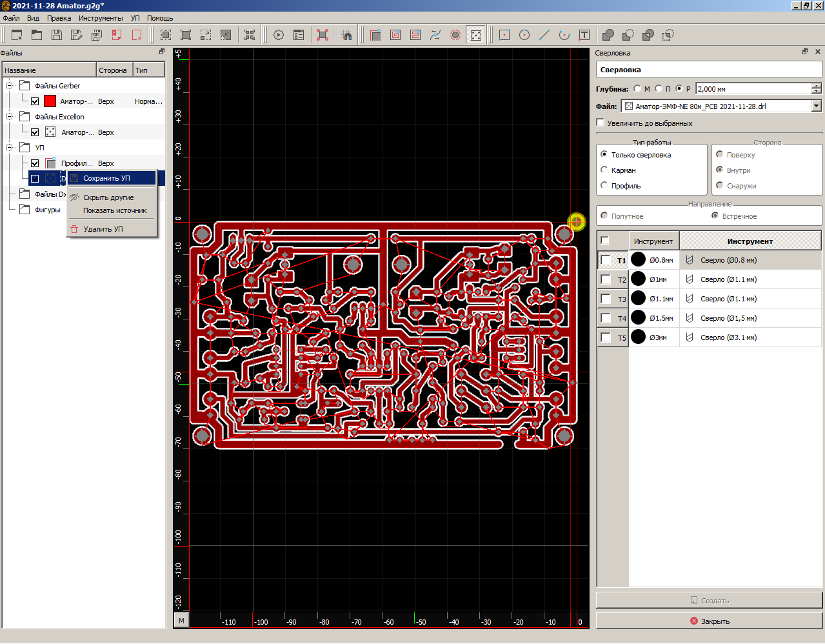This screenshot has width=825, height=644.
Task: Click the Закрыть button
Action: click(x=709, y=621)
